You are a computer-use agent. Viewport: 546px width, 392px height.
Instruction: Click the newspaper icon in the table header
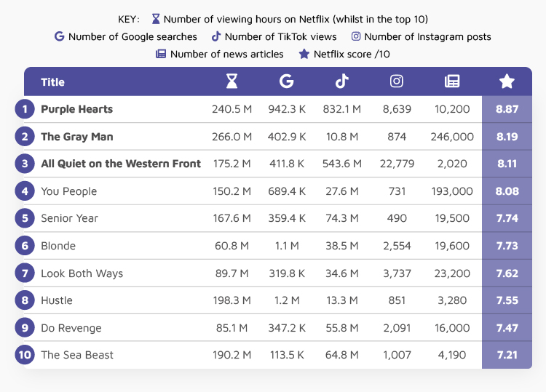(452, 81)
